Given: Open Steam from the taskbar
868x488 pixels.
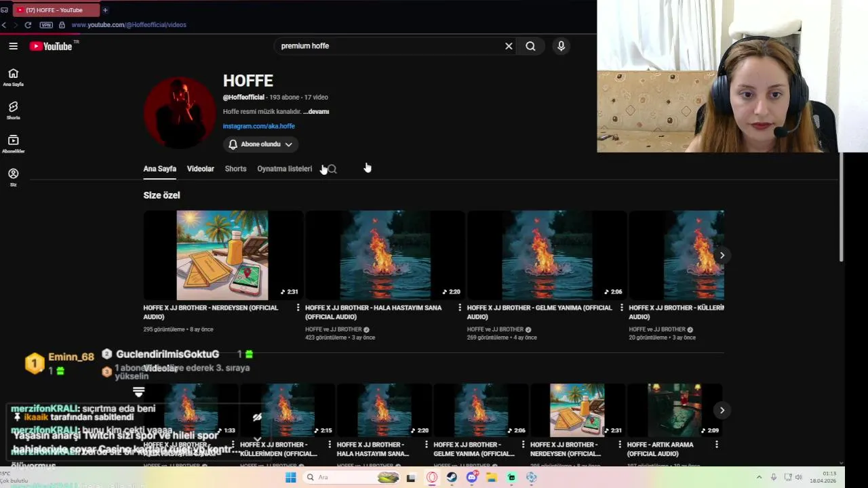Looking at the screenshot, I should pyautogui.click(x=452, y=477).
